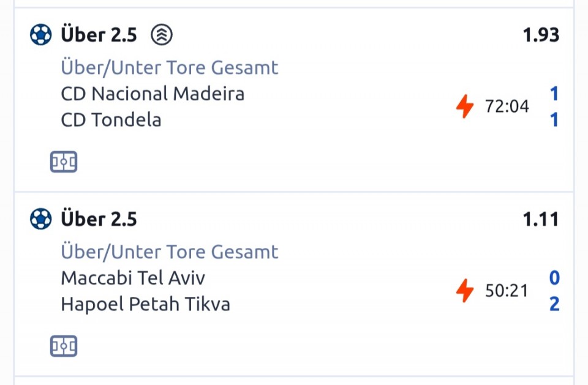The width and height of the screenshot is (588, 385).
Task: Open the CD Tondela team name
Action: coord(111,119)
